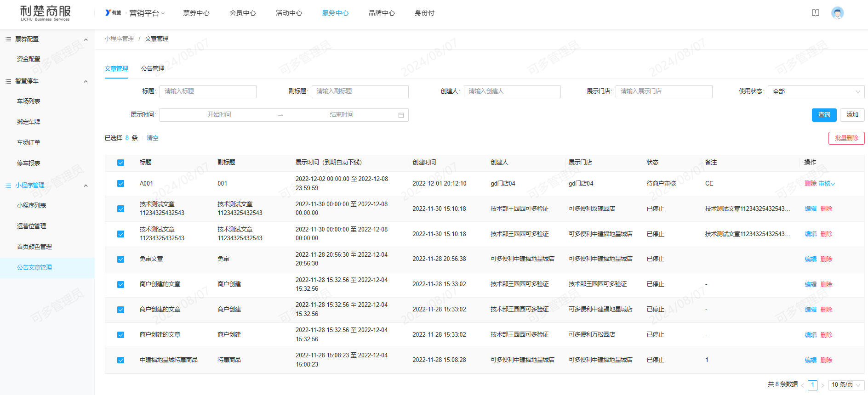Go to previous page arrow in pagination

click(803, 385)
